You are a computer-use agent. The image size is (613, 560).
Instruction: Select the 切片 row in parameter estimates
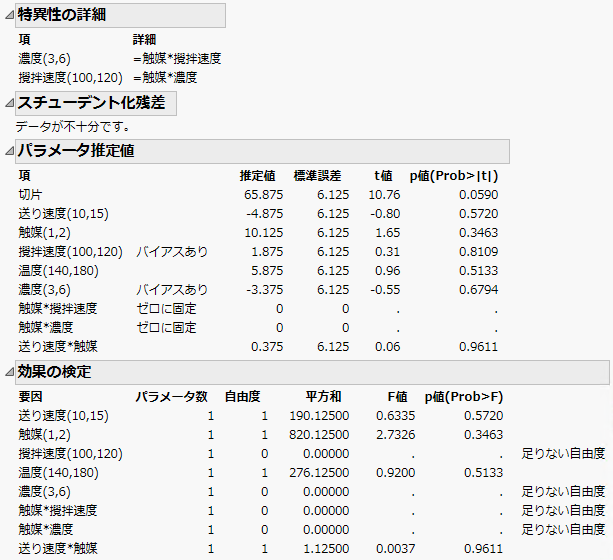258,195
